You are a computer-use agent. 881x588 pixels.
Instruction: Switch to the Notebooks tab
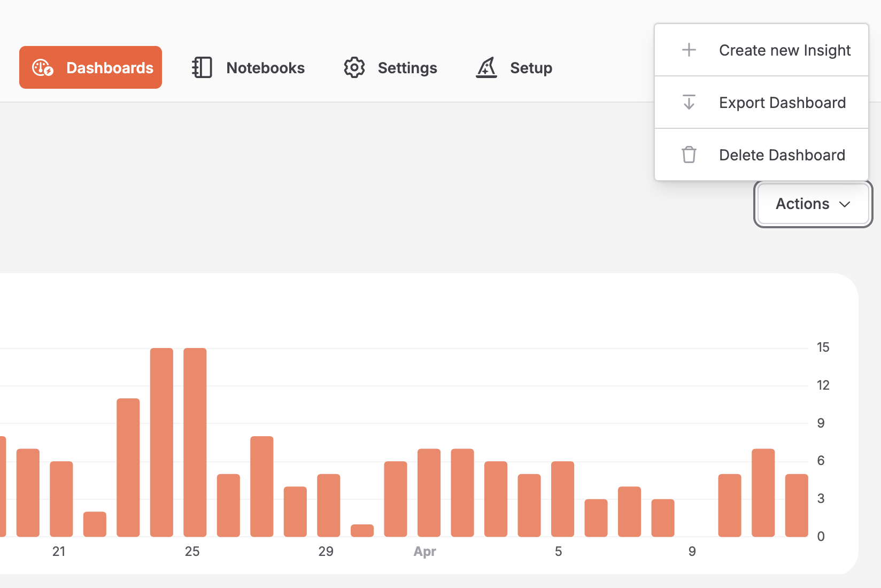pos(265,67)
